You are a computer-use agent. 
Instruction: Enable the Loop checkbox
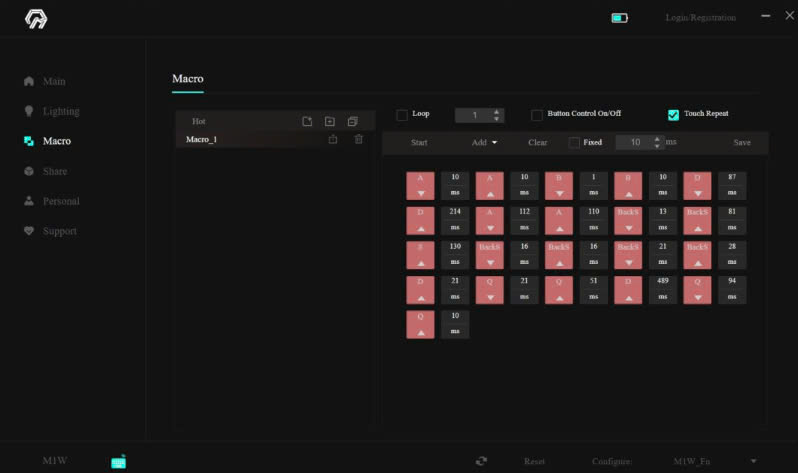[x=402, y=115]
